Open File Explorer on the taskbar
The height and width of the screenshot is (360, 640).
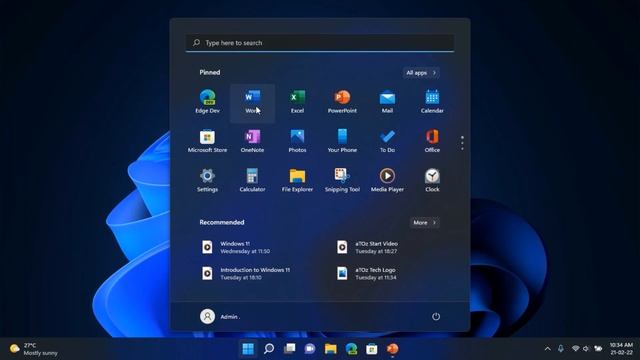[x=331, y=349]
